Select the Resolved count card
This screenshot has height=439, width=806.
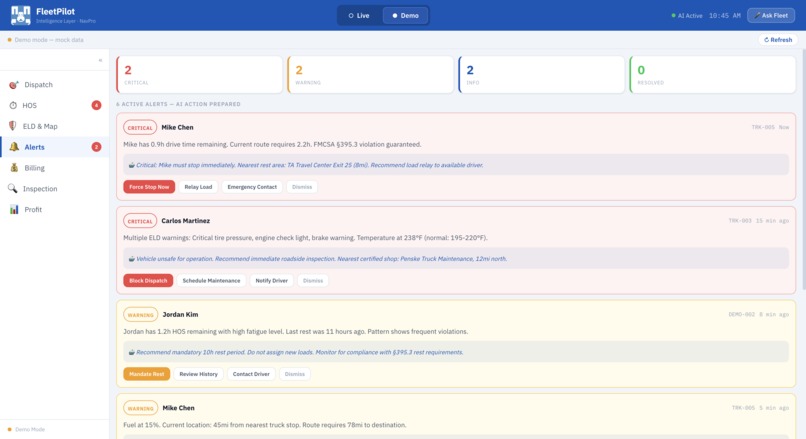(x=712, y=75)
